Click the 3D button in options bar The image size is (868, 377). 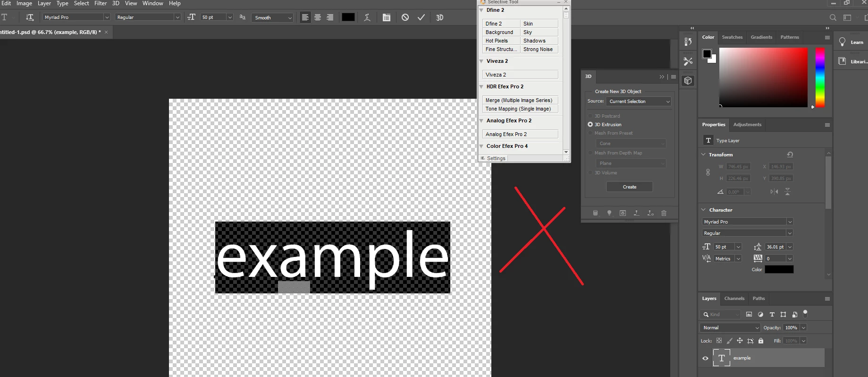click(x=439, y=17)
